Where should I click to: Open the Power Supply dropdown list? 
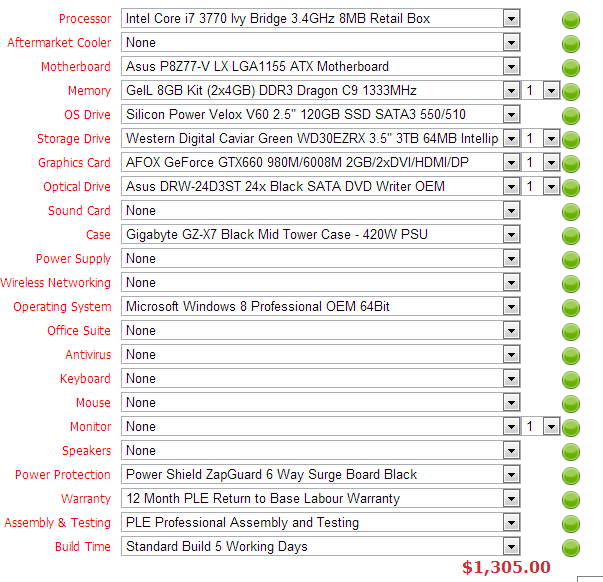511,259
